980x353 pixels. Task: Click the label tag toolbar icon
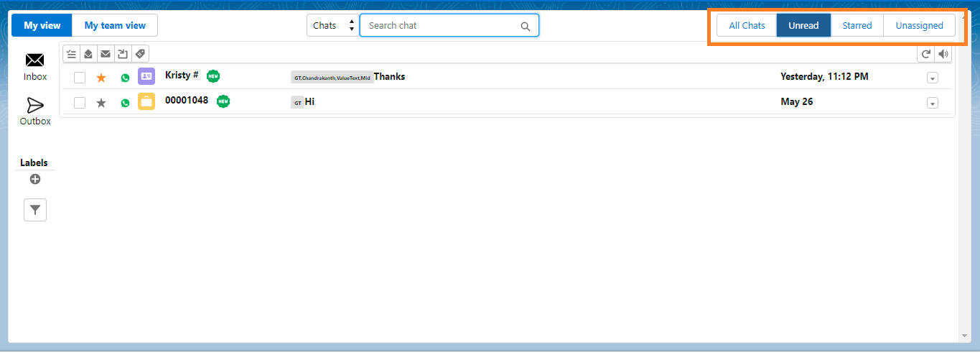click(140, 54)
